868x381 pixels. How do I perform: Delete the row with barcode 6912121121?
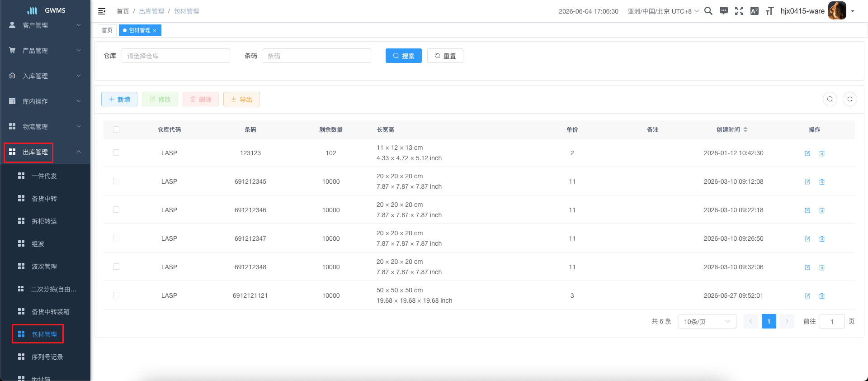point(822,296)
